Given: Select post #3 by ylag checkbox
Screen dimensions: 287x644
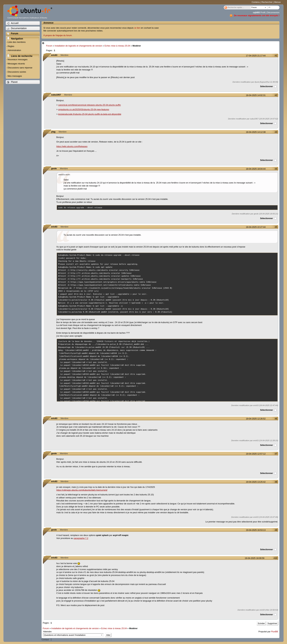Looking at the screenshot, I should click(x=275, y=161).
